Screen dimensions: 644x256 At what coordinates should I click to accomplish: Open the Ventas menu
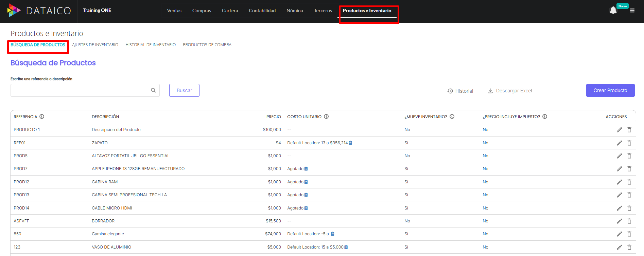174,11
